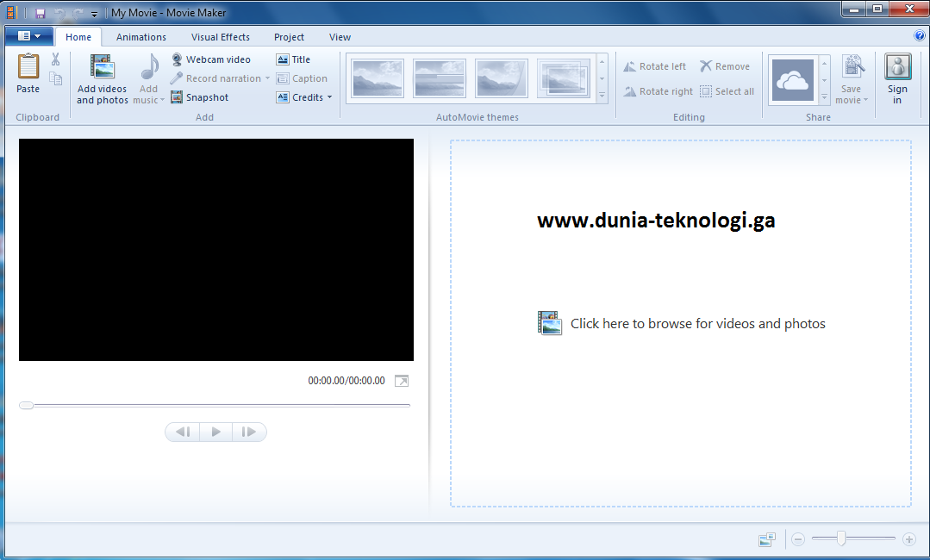Click Select all
The width and height of the screenshot is (930, 560).
(x=727, y=91)
